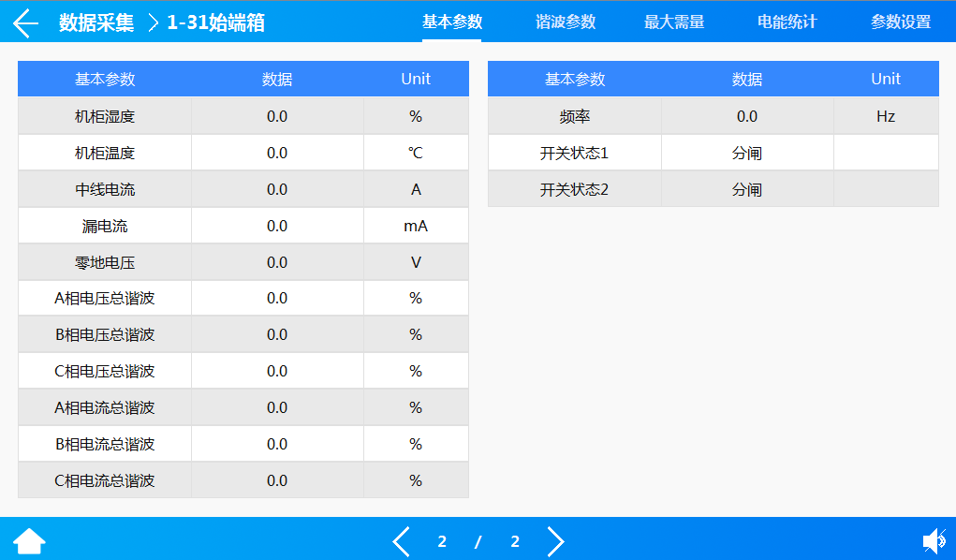Click right table Unit column header
This screenshot has height=560, width=956.
pyautogui.click(x=885, y=79)
